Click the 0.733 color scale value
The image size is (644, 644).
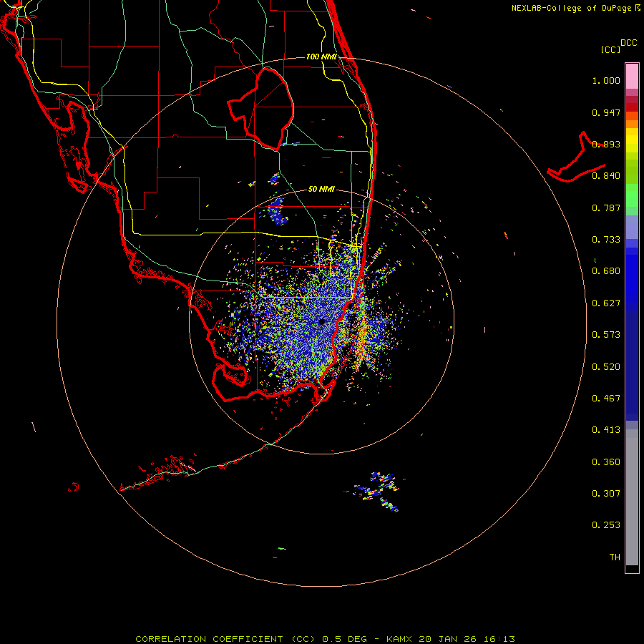click(x=606, y=240)
